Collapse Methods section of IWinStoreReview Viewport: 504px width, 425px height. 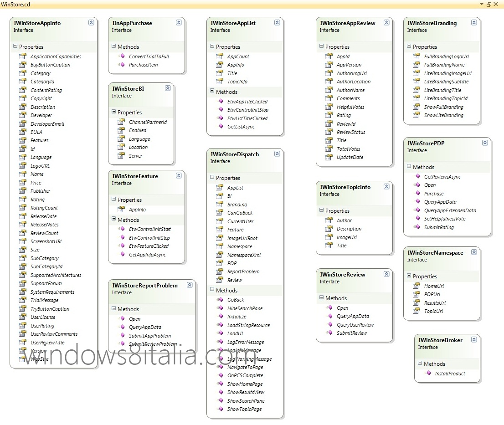(x=321, y=297)
